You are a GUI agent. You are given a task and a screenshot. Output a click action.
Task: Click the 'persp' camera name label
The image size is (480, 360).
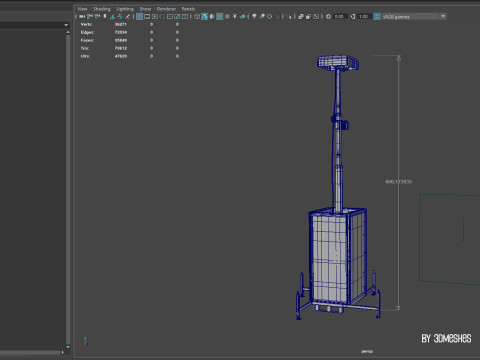click(367, 351)
